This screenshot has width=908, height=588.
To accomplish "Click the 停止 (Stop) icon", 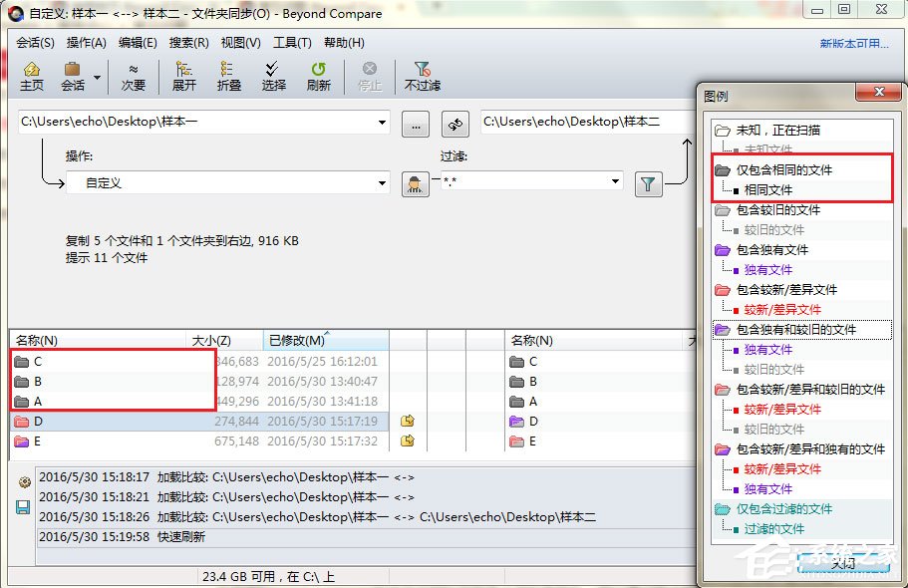I will tap(369, 77).
